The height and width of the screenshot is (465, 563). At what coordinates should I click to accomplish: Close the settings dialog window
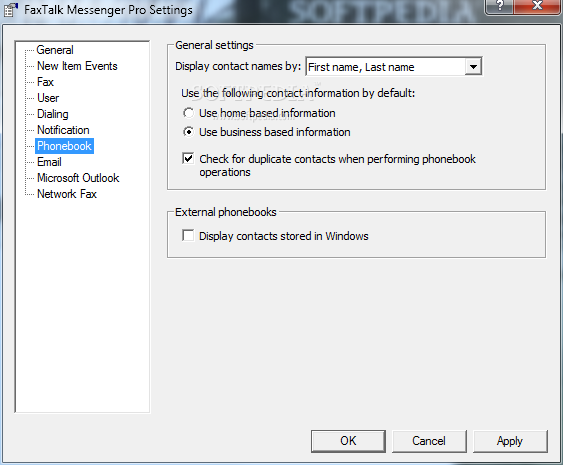coord(537,6)
